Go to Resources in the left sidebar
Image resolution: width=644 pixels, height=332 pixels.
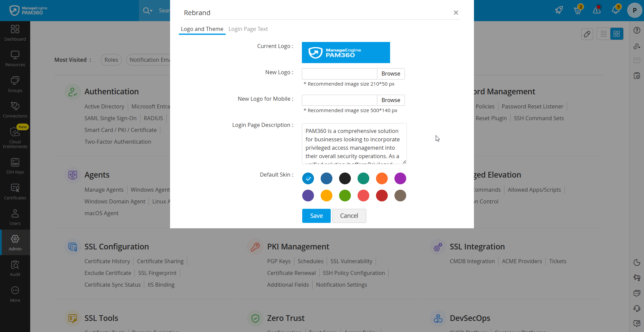coord(15,59)
